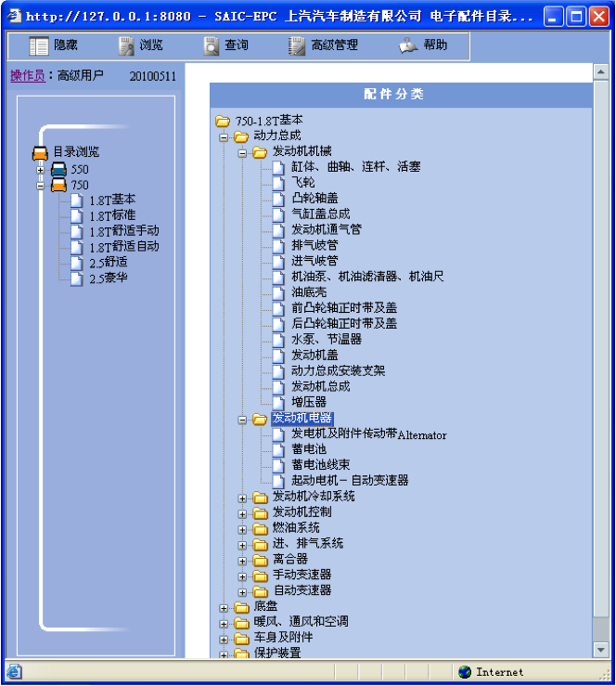The width and height of the screenshot is (616, 686).
Task: Click the folder icon for 动力总成
Action: click(x=241, y=137)
